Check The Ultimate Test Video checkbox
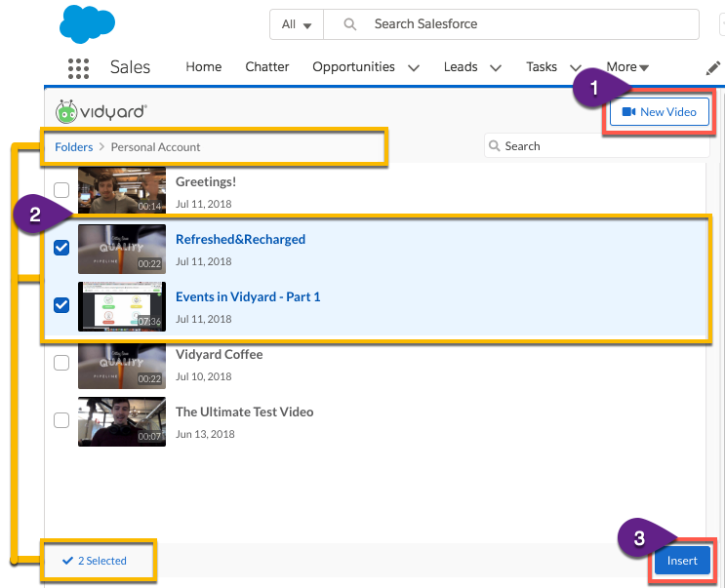This screenshot has width=725, height=588. click(61, 420)
